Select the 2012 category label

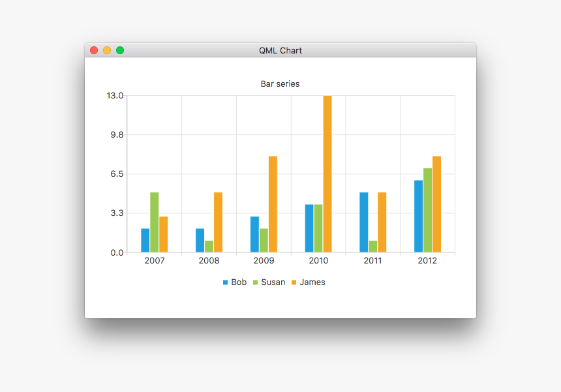point(428,260)
